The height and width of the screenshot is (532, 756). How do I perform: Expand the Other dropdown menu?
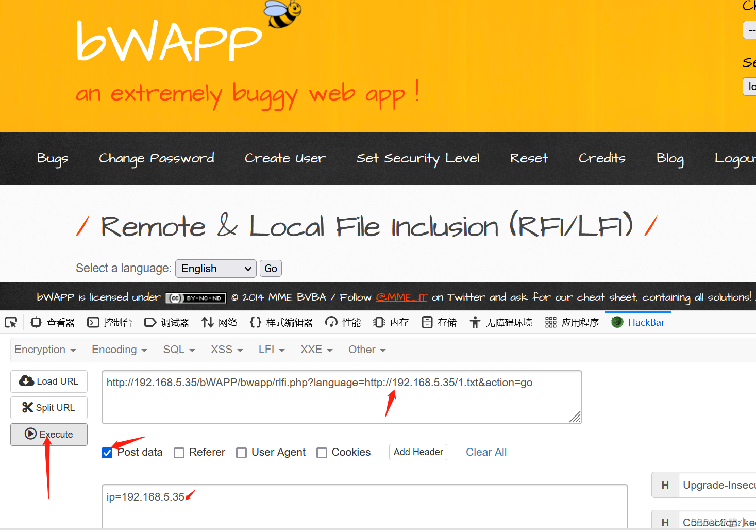[367, 350]
